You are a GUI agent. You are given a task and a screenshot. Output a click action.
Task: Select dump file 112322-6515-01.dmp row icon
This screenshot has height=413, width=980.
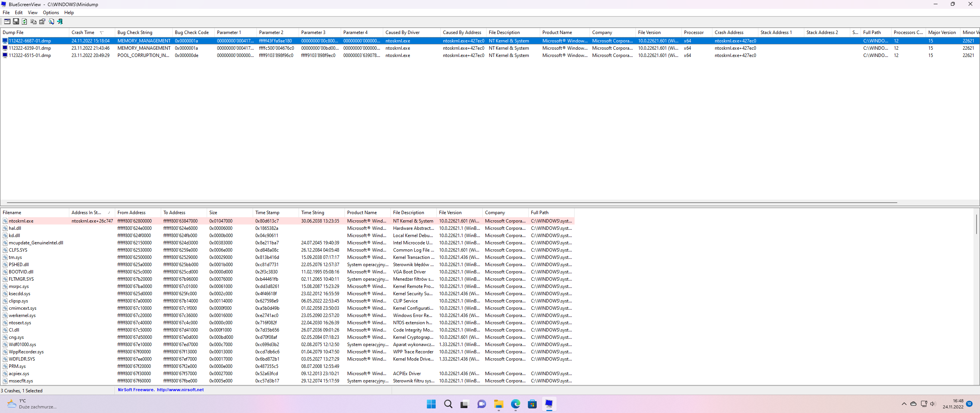point(5,55)
